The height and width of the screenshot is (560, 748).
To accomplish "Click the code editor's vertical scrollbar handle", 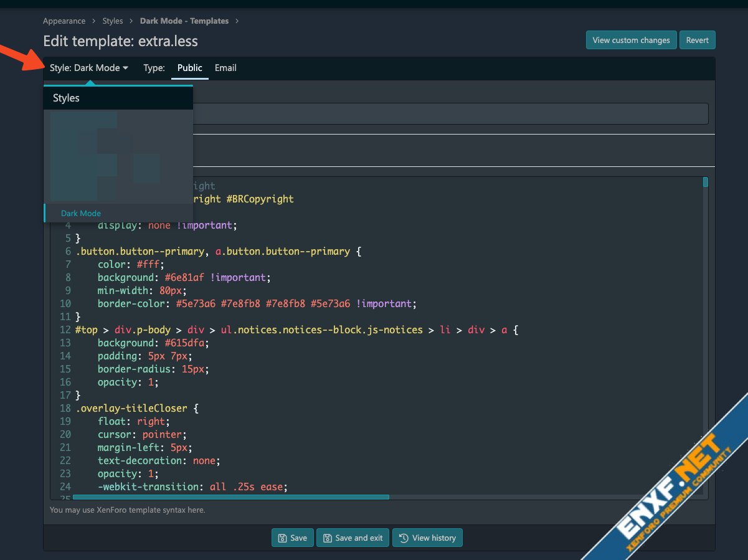I will 705,183.
